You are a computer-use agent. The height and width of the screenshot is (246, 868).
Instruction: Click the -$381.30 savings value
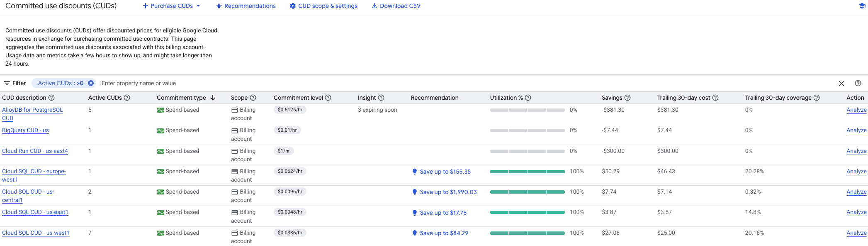[x=613, y=110]
